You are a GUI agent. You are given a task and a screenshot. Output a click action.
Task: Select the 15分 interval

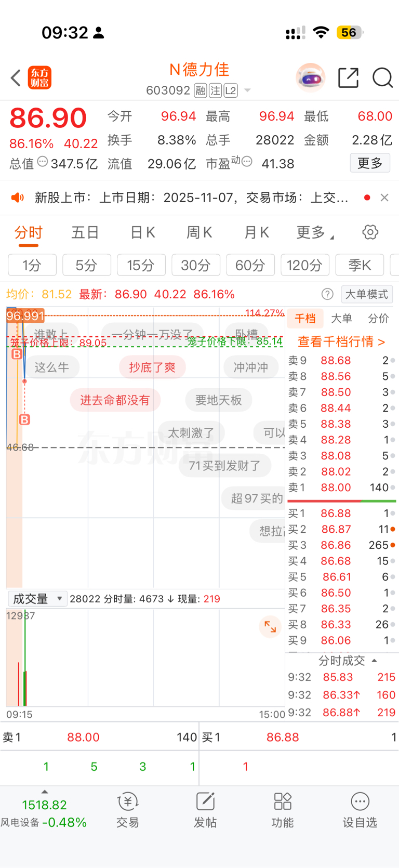click(x=141, y=265)
